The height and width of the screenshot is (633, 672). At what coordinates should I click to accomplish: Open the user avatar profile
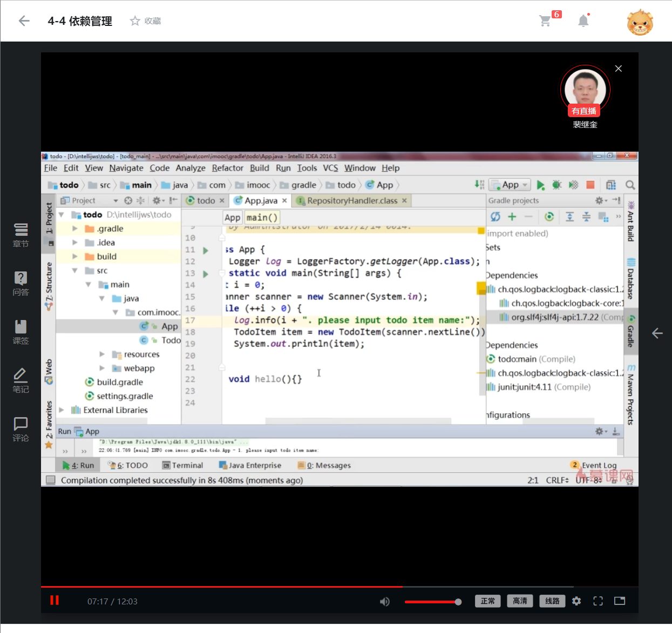click(640, 22)
